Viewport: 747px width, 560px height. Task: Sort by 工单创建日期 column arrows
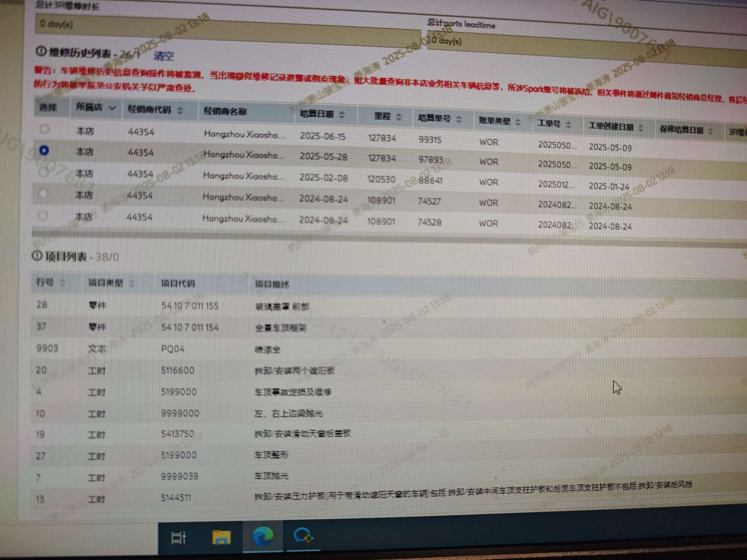click(x=641, y=128)
